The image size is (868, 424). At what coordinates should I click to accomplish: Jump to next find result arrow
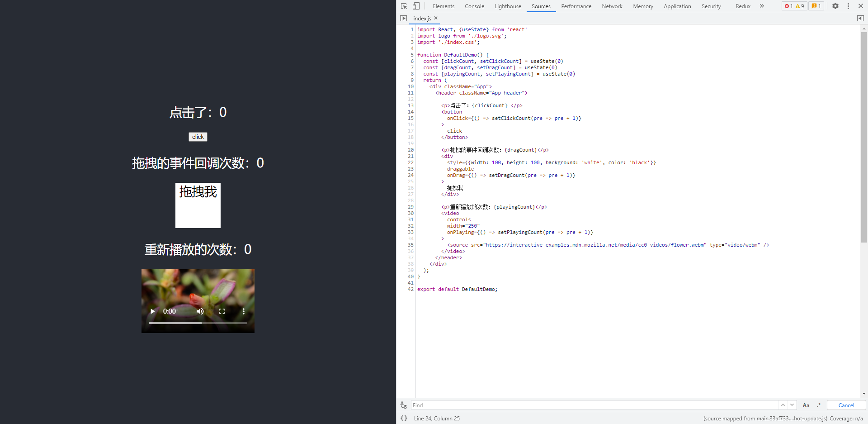(x=792, y=405)
